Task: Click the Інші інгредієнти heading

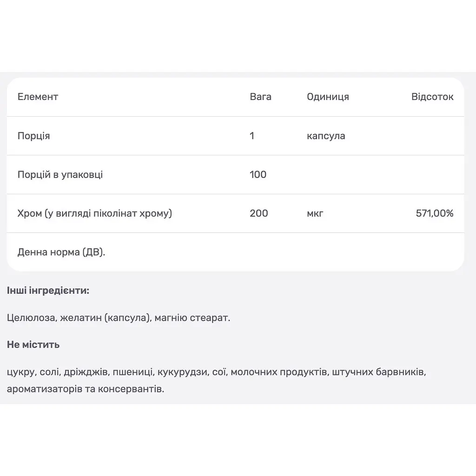Action: (x=48, y=291)
